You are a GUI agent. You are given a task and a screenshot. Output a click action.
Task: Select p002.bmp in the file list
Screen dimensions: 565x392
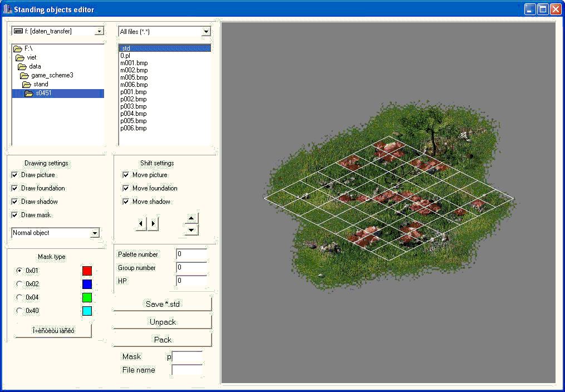click(x=165, y=99)
